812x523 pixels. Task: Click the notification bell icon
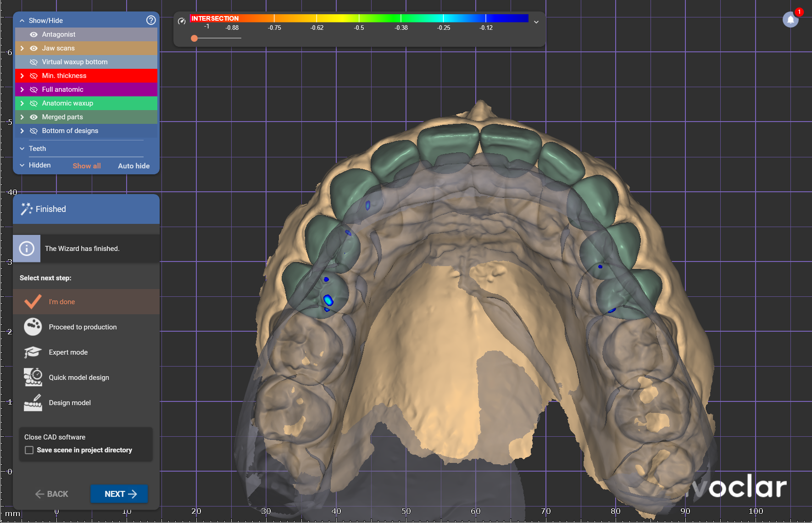point(790,20)
